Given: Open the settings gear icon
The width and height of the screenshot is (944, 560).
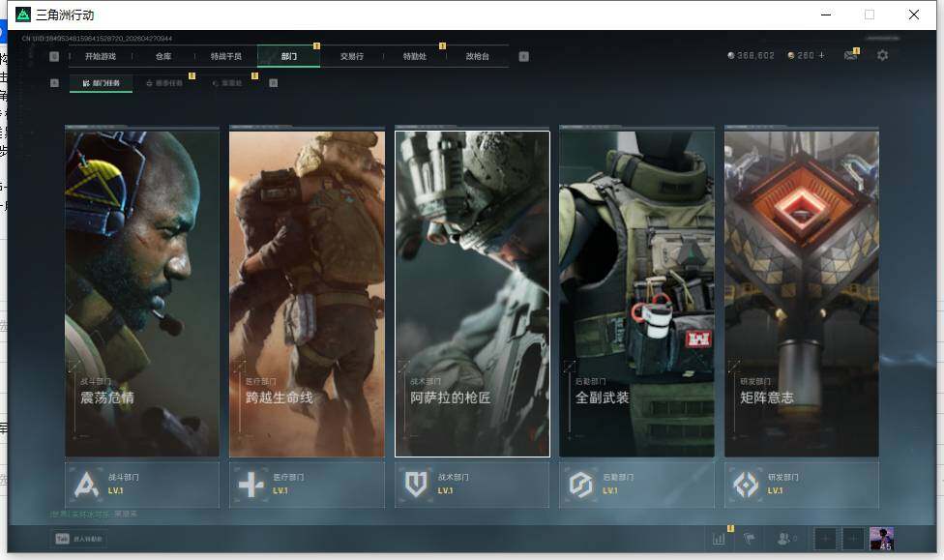Looking at the screenshot, I should point(883,55).
